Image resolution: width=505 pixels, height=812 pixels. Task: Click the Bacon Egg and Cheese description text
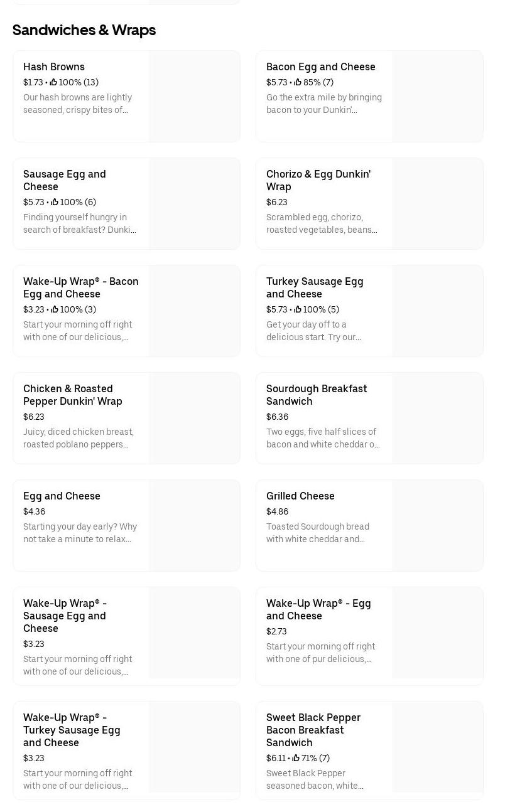324,104
